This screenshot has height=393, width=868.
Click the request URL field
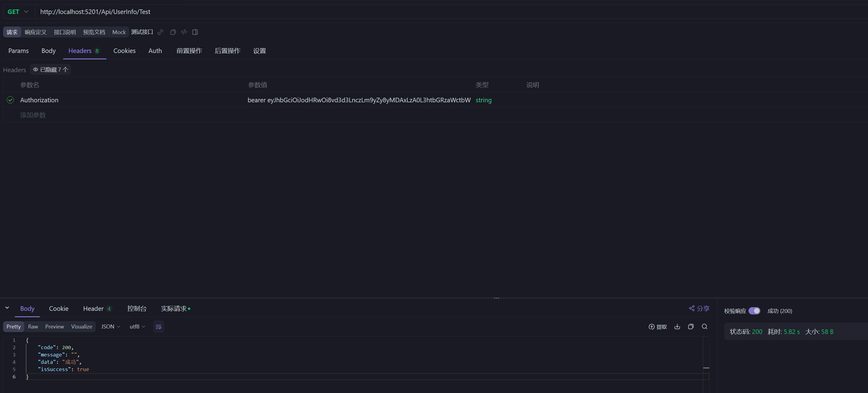tap(451, 12)
